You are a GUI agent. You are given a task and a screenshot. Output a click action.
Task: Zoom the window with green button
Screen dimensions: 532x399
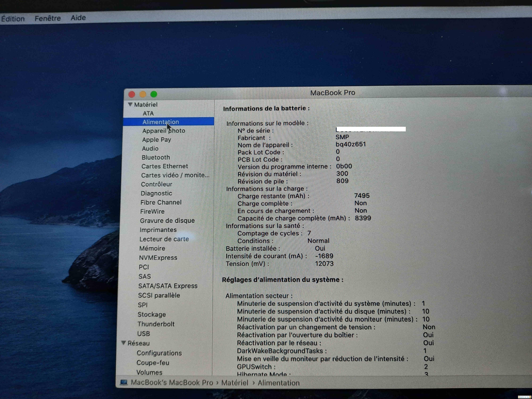coord(154,94)
